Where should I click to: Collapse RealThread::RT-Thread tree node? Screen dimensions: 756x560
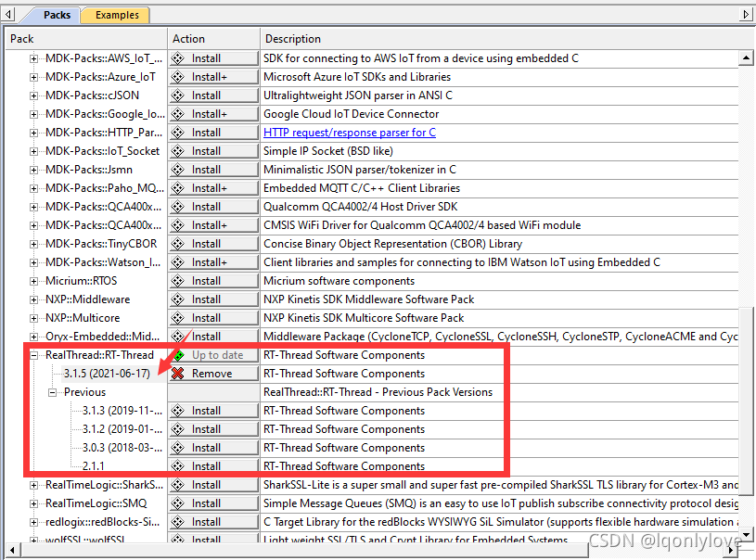tap(33, 355)
